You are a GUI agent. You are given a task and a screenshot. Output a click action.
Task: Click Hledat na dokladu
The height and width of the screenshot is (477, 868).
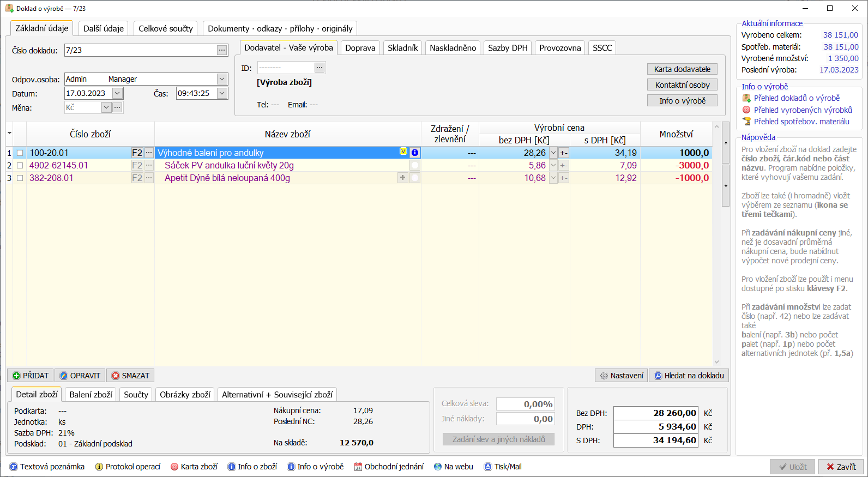(x=689, y=376)
